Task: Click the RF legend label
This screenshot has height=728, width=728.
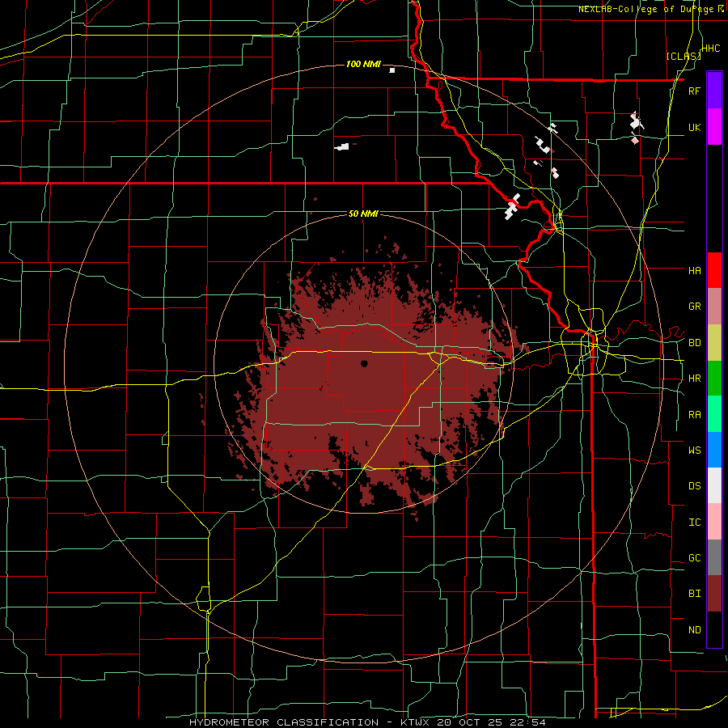Action: coord(694,91)
